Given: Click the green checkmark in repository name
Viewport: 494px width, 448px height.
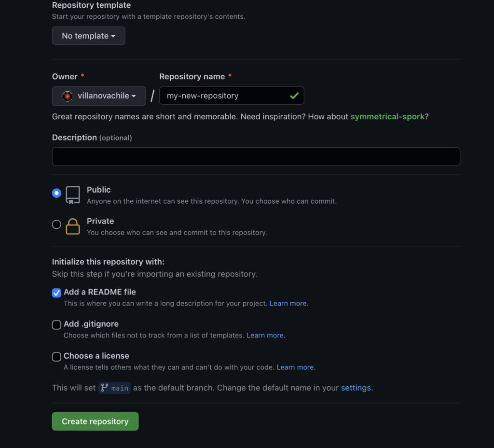Looking at the screenshot, I should pyautogui.click(x=294, y=96).
